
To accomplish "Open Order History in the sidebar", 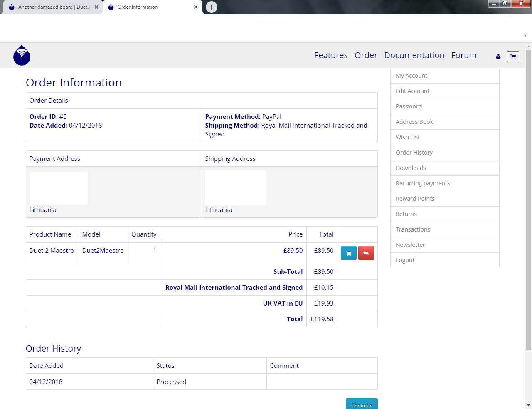I will click(445, 153).
